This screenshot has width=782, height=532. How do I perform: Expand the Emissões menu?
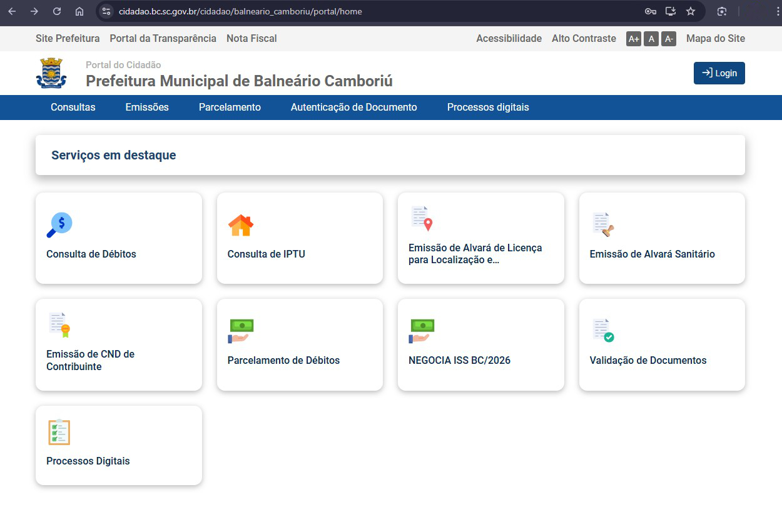147,108
